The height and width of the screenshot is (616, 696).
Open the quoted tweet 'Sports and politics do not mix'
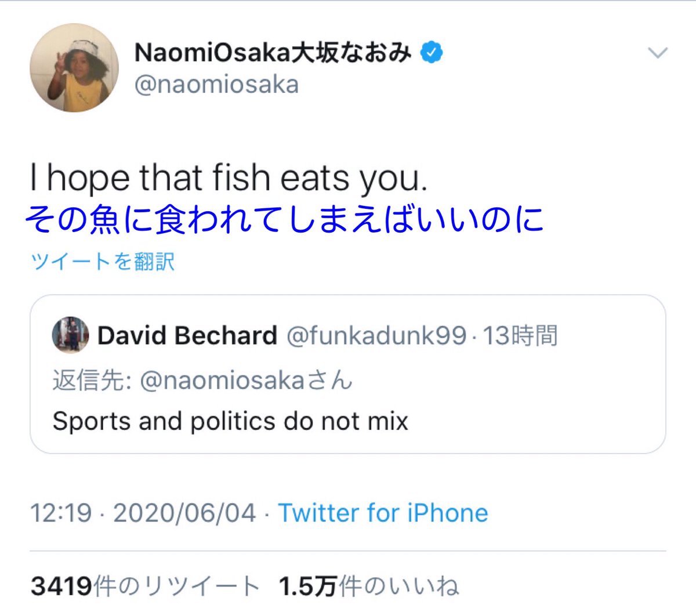[230, 421]
